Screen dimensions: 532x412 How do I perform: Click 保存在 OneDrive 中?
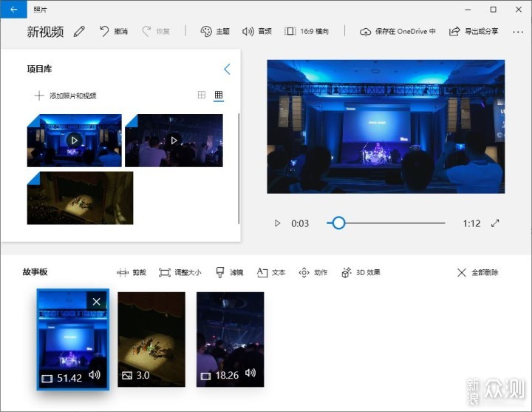coord(398,32)
